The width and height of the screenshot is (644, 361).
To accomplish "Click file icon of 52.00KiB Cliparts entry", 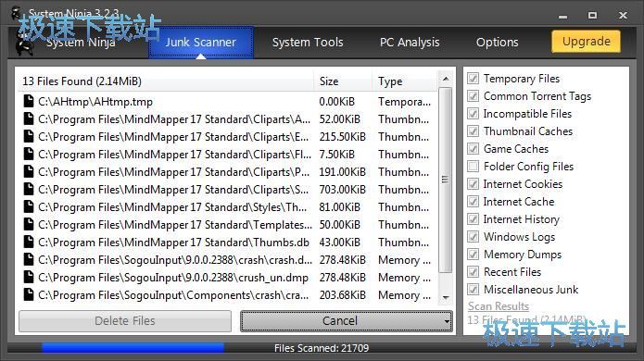I will click(29, 118).
